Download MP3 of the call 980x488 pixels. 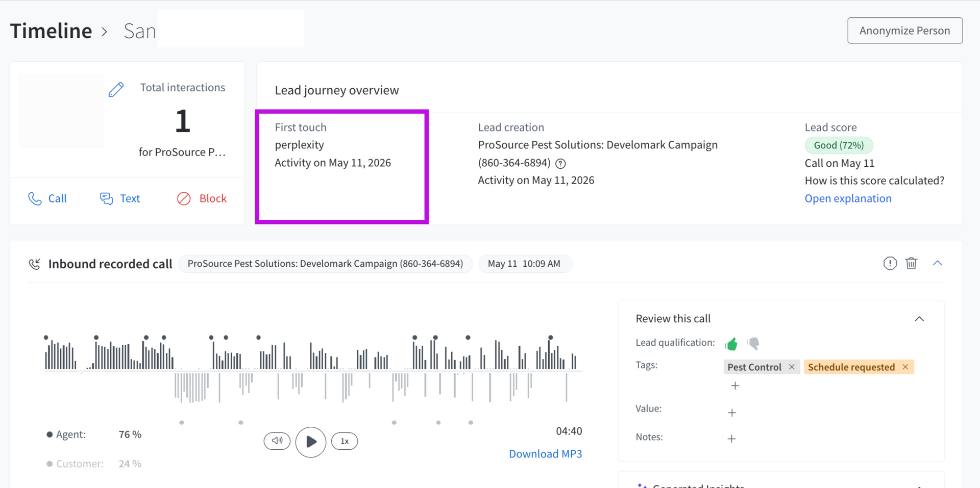545,454
